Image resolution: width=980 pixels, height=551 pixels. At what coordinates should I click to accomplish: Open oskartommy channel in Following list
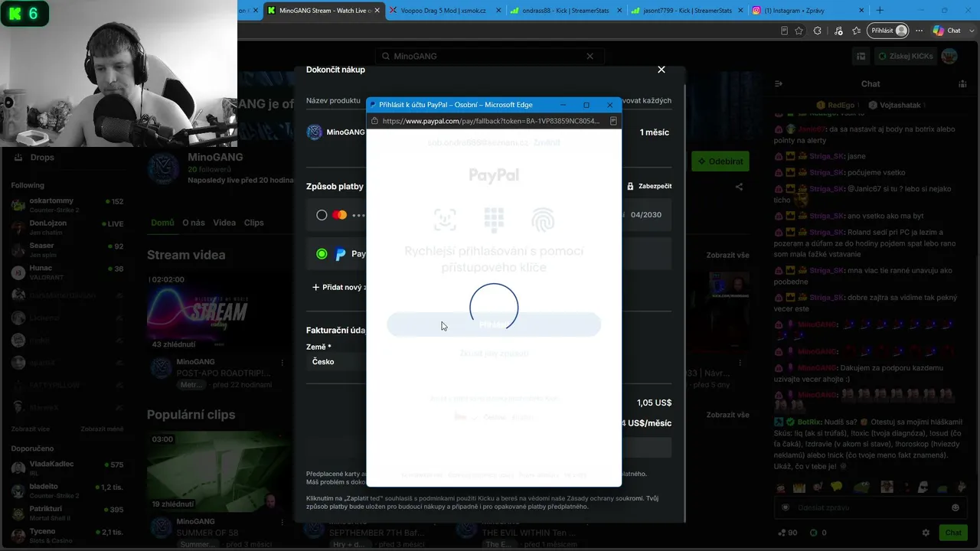click(67, 205)
